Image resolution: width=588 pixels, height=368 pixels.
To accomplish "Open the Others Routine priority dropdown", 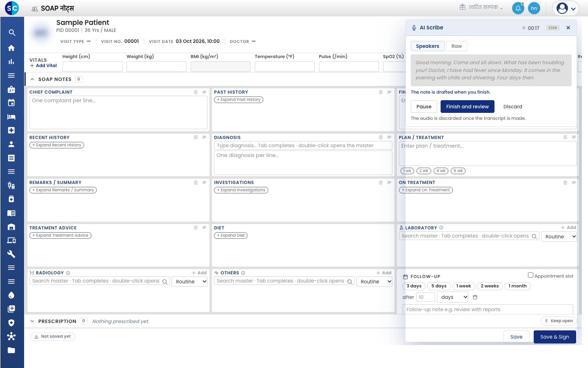I will [374, 282].
